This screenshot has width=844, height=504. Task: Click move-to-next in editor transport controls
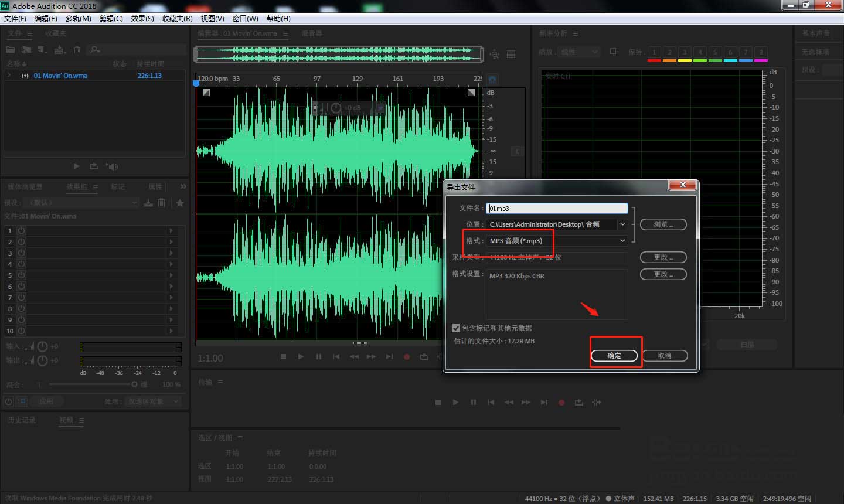coord(389,356)
